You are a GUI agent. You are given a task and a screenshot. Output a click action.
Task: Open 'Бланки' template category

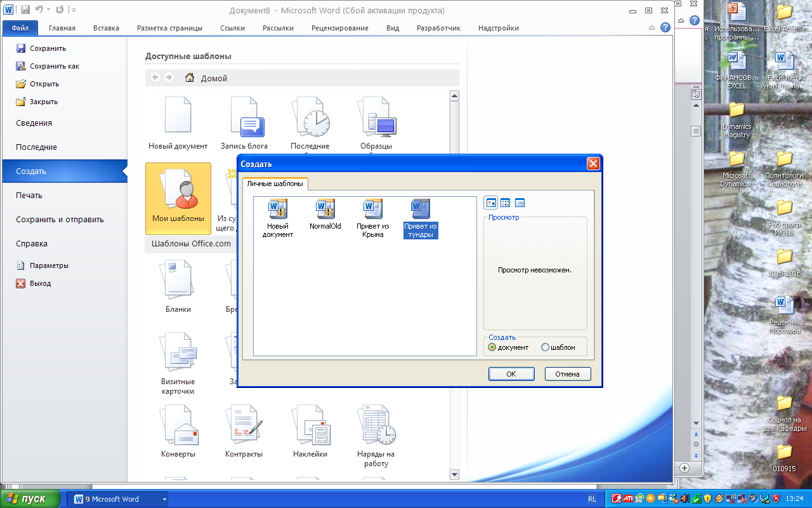(x=178, y=286)
